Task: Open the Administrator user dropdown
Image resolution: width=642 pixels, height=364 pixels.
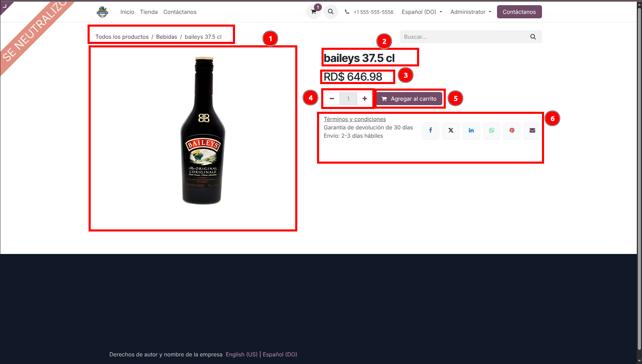Action: coord(471,12)
